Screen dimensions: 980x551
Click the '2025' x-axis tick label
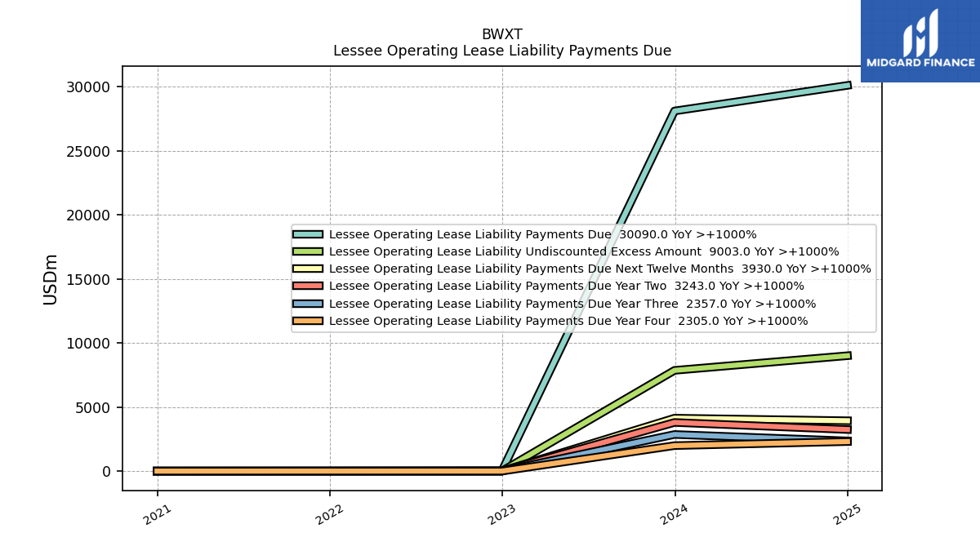(x=847, y=514)
